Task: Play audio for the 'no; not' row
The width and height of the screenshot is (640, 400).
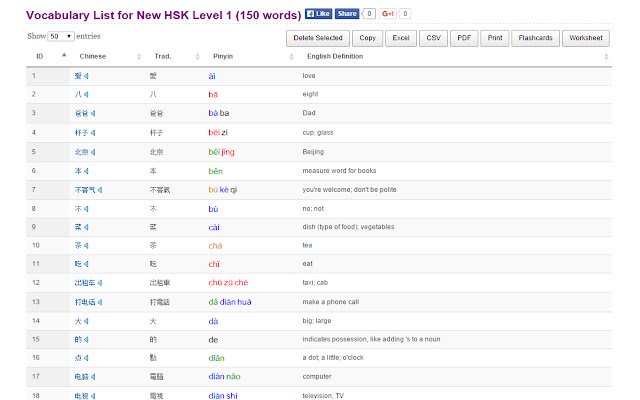Action: point(86,209)
